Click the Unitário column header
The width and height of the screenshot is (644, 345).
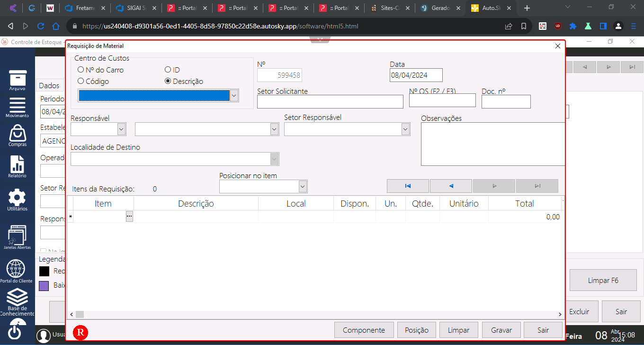(x=464, y=203)
